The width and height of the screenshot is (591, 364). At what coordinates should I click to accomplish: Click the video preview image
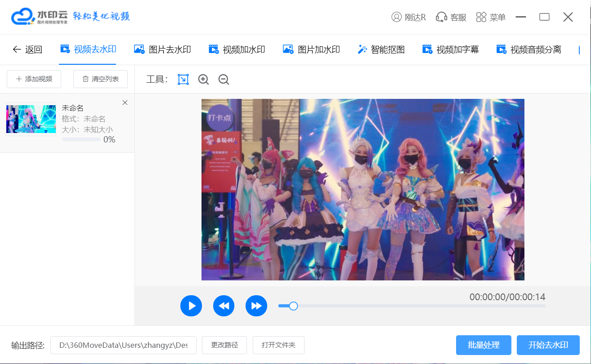[363, 190]
